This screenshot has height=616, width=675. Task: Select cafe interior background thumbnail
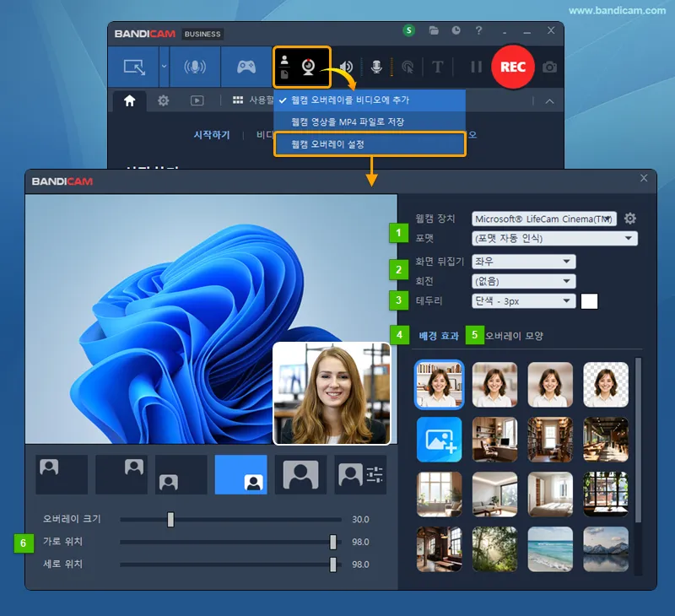[x=606, y=440]
